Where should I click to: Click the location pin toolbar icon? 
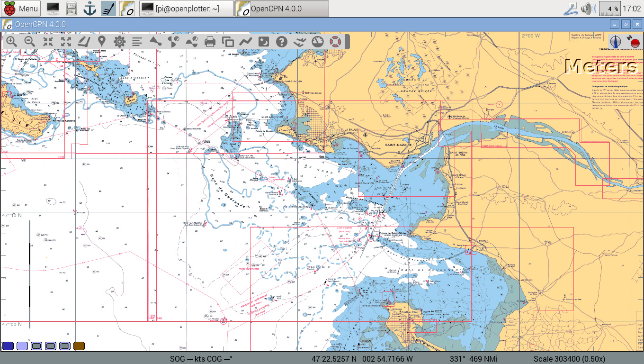pos(102,42)
